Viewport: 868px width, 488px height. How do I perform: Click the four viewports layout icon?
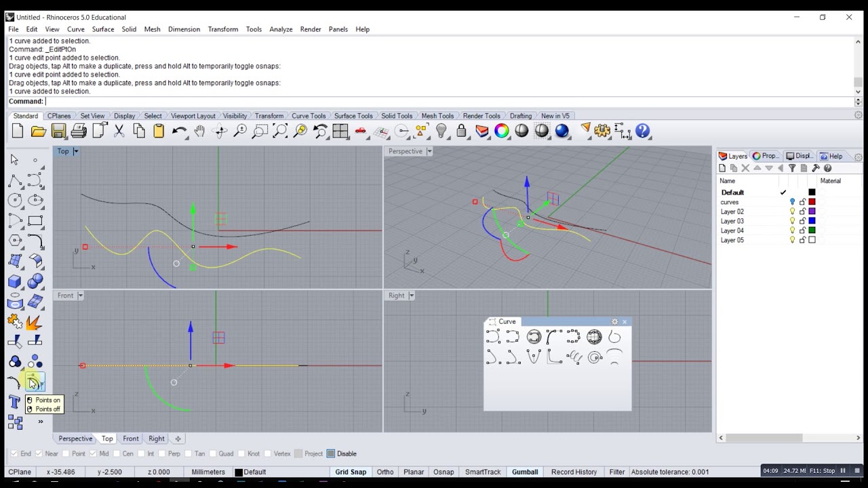(x=340, y=131)
